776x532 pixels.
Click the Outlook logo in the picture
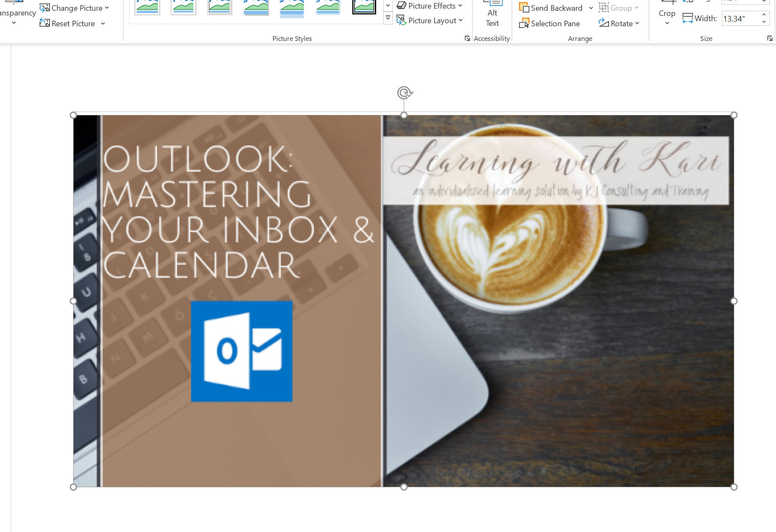click(242, 351)
